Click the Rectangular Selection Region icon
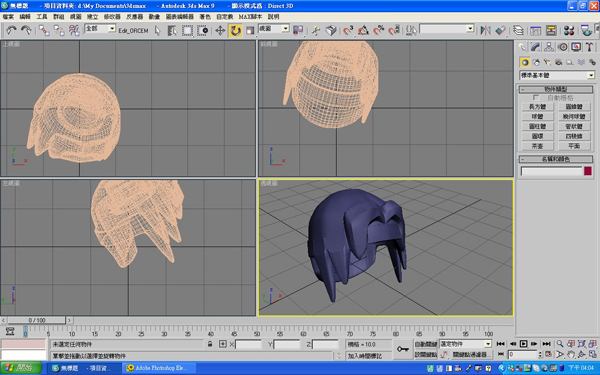This screenshot has width=600, height=375. pos(187,30)
